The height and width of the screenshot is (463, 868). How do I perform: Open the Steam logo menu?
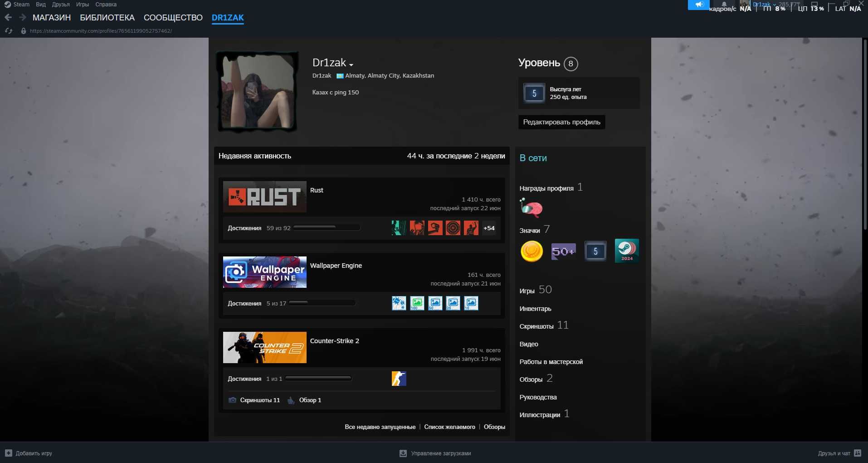(x=7, y=5)
